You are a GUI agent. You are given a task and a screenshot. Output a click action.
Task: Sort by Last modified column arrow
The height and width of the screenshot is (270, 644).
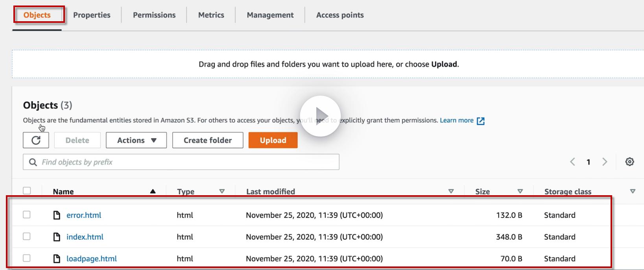click(x=451, y=191)
